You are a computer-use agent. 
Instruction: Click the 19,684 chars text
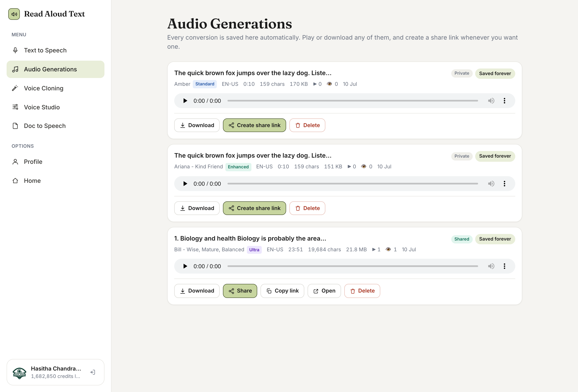pos(324,250)
